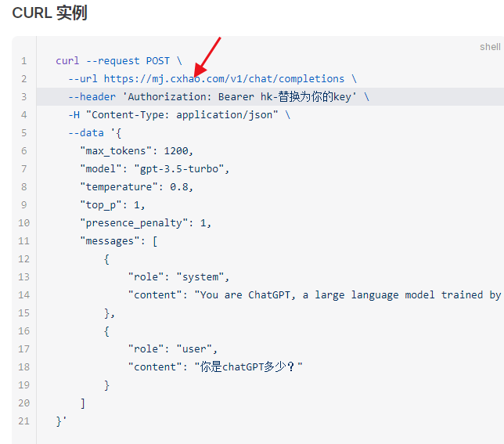Viewport: 504px width, 444px height.
Task: Click the closing ] bracket on line 20
Action: click(x=83, y=402)
